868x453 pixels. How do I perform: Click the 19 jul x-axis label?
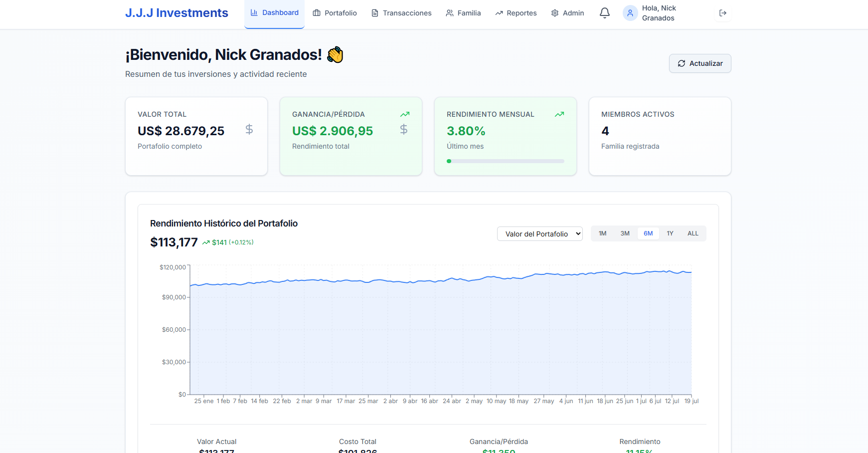pyautogui.click(x=692, y=401)
